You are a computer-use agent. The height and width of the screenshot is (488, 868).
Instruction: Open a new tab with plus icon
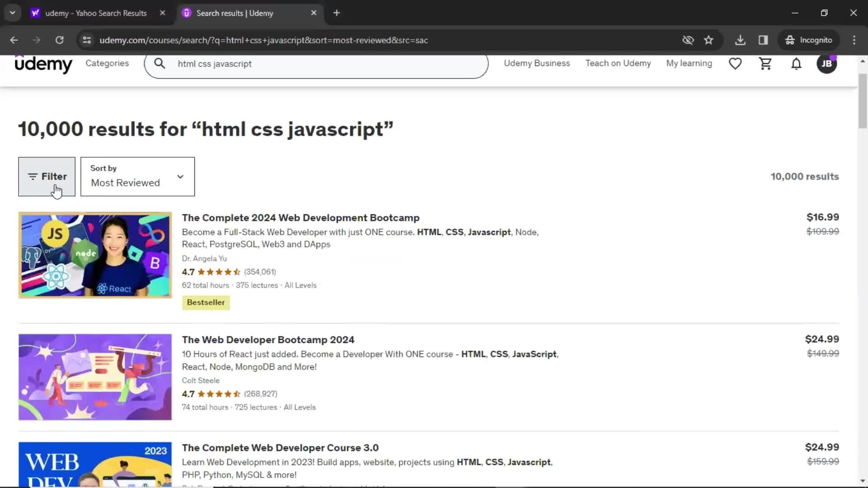click(x=336, y=13)
